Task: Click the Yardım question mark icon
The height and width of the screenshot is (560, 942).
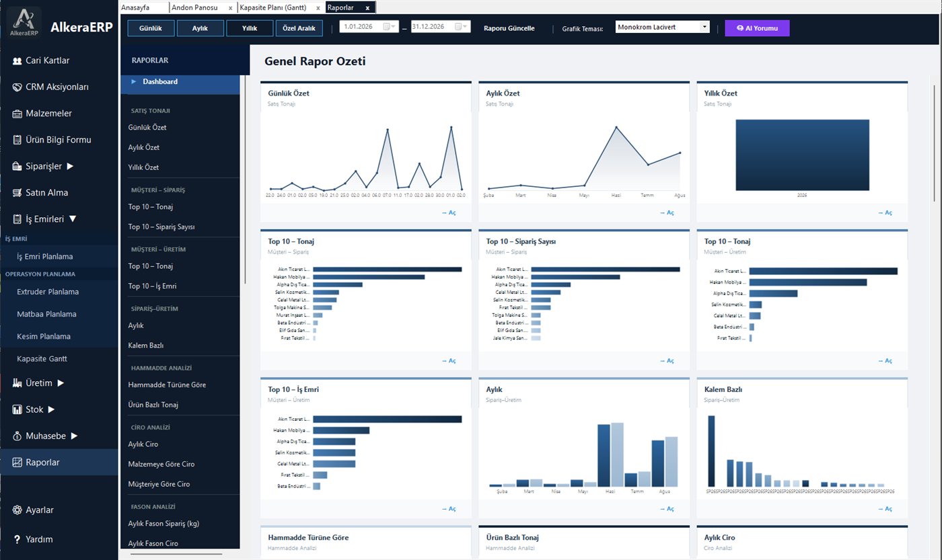Action: pos(17,539)
